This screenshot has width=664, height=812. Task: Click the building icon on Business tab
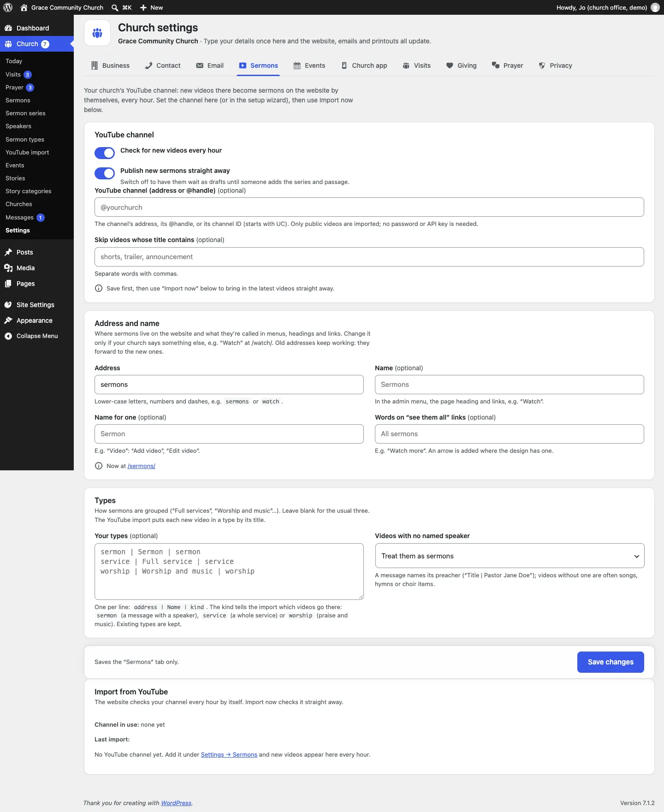point(95,65)
